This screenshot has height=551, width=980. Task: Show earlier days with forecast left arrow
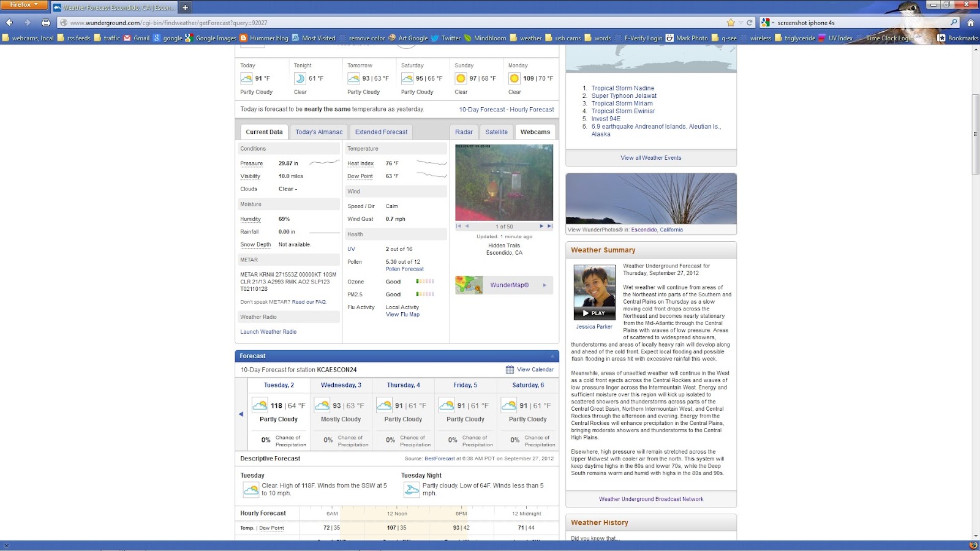pos(241,414)
